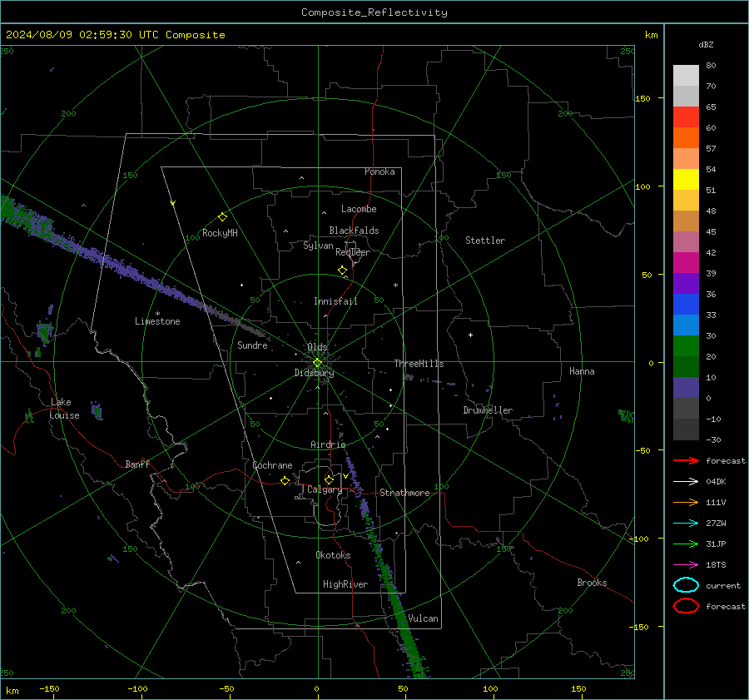Click the Cochrane label
The image size is (749, 700).
click(272, 465)
